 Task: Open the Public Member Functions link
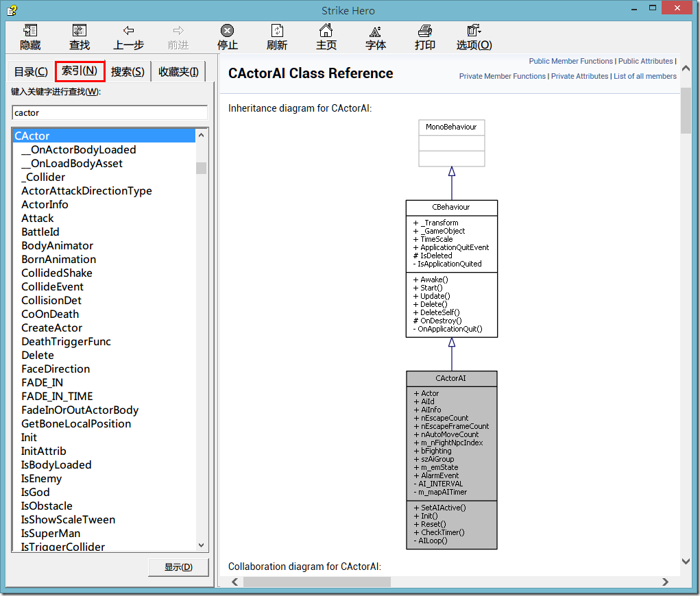tap(570, 61)
